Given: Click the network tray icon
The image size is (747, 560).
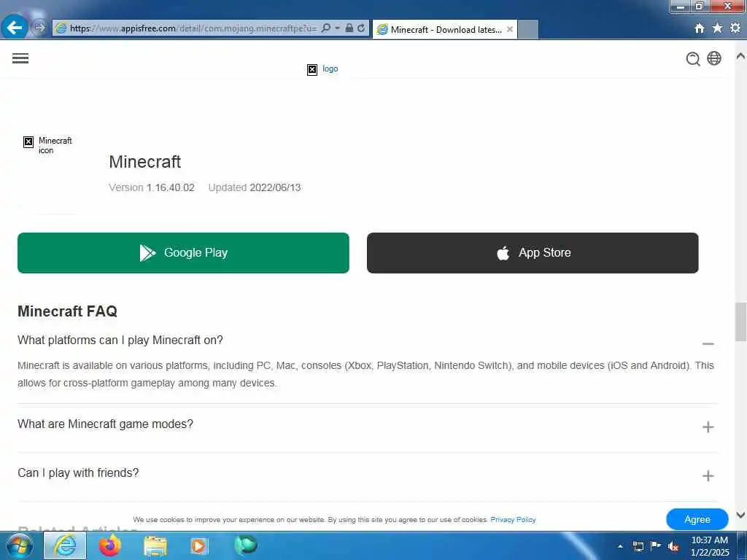Looking at the screenshot, I should (638, 546).
